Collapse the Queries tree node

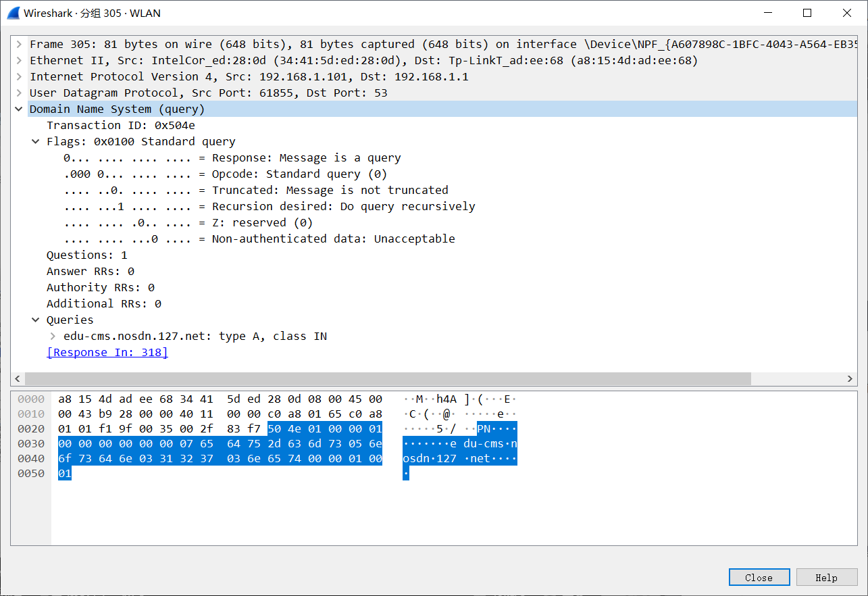click(x=36, y=320)
